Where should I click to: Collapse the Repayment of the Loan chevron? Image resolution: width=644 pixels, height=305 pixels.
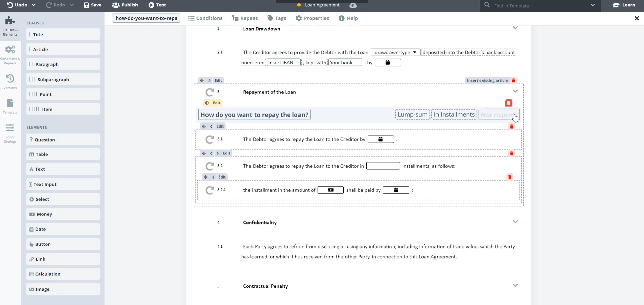515,91
